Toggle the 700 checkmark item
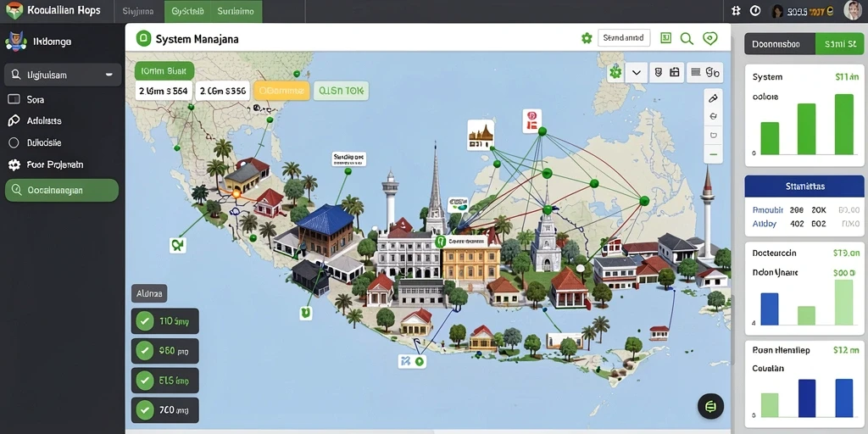 (165, 410)
